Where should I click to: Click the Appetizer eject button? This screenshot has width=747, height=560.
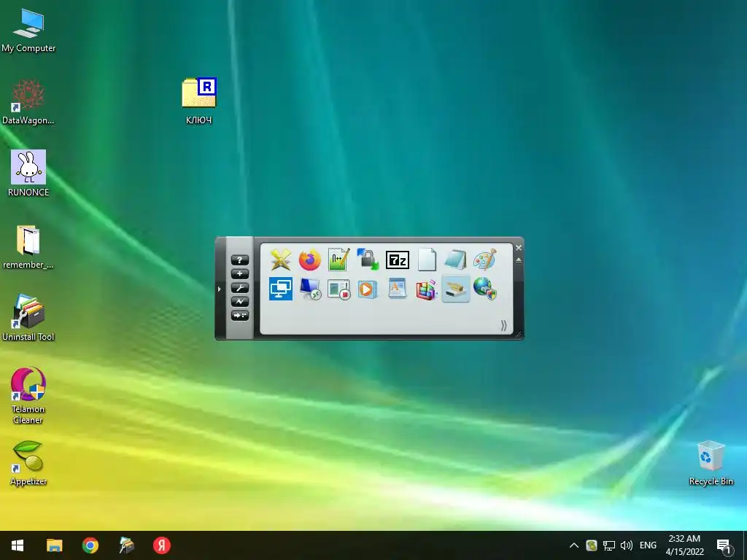(x=519, y=260)
